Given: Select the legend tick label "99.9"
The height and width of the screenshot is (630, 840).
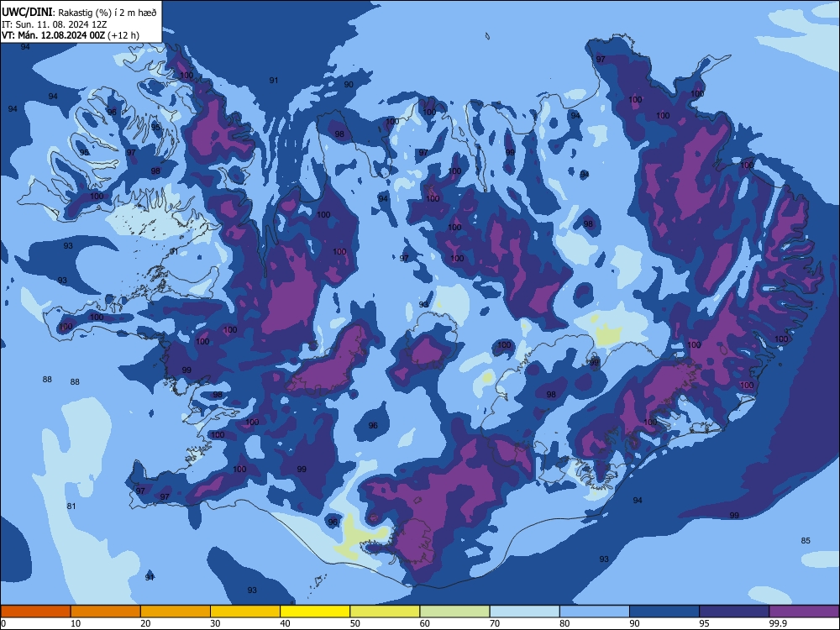Looking at the screenshot, I should click(x=778, y=623).
